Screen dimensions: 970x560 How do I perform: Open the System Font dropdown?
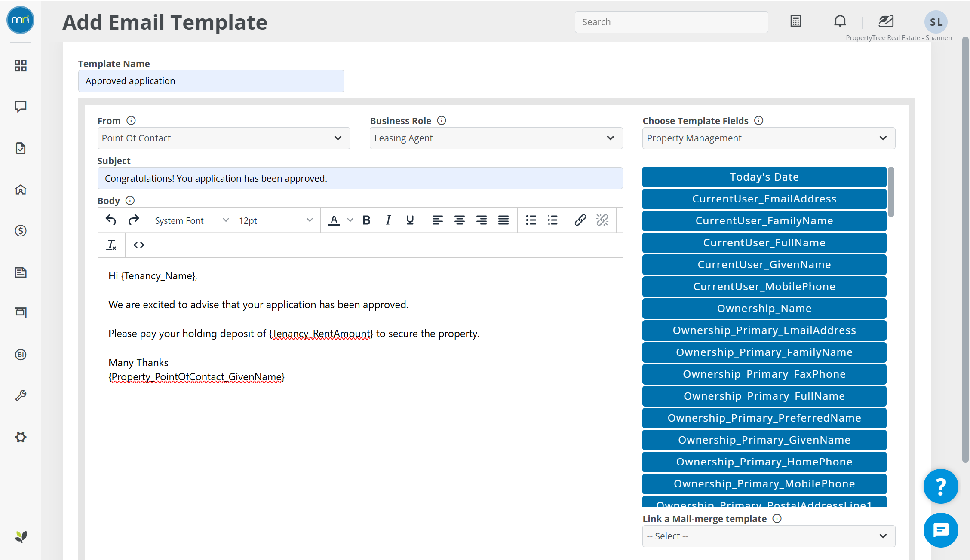(x=192, y=220)
